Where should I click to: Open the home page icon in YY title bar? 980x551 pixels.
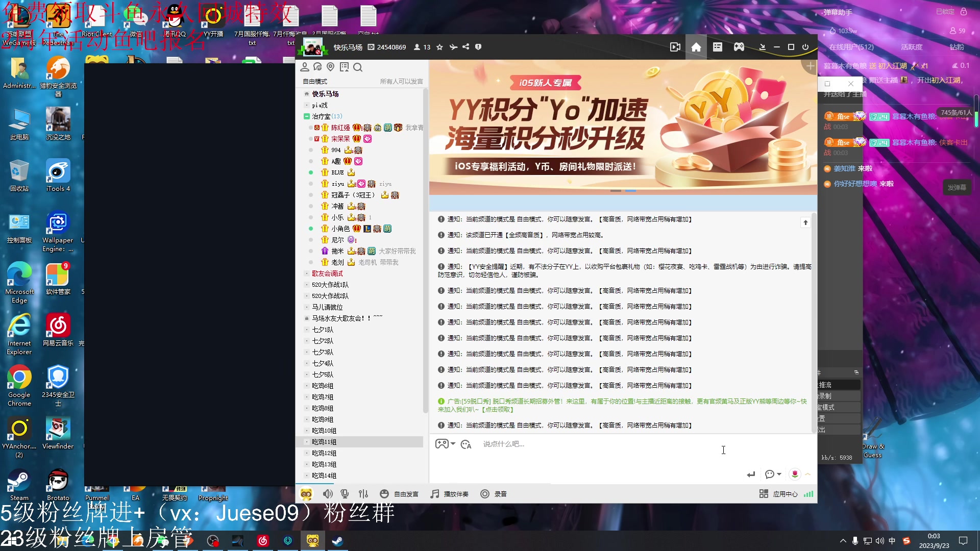pos(696,47)
